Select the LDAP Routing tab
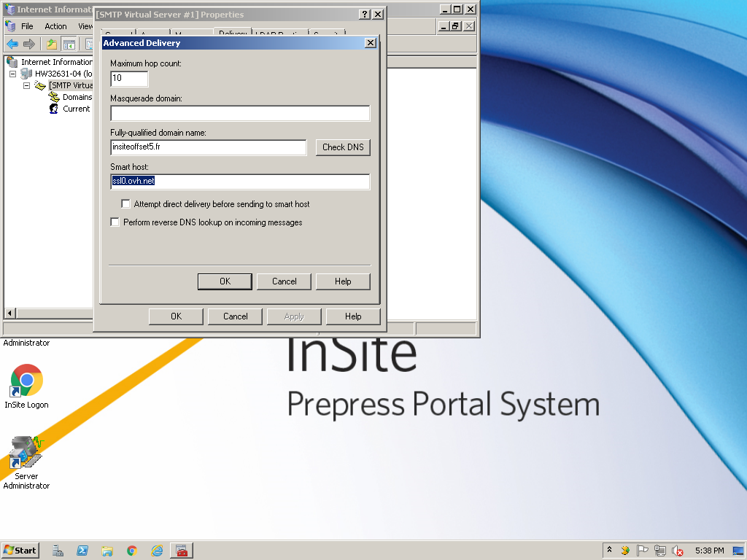This screenshot has width=747, height=560. pyautogui.click(x=279, y=33)
